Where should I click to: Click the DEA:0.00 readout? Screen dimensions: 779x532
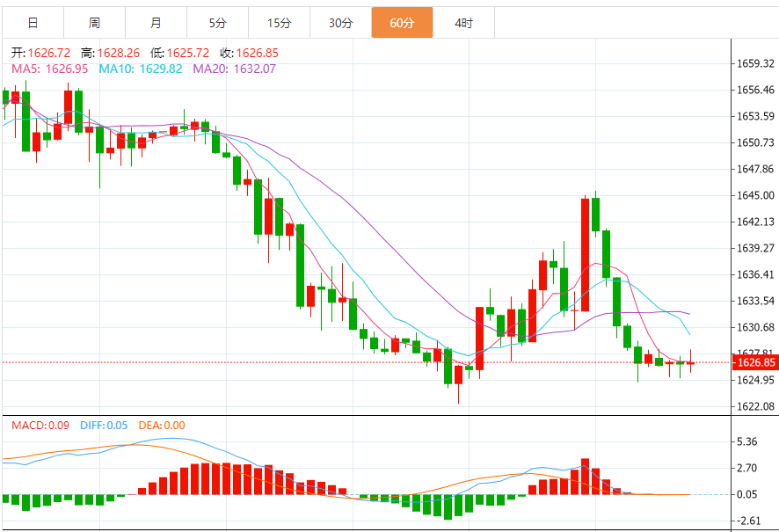point(162,426)
